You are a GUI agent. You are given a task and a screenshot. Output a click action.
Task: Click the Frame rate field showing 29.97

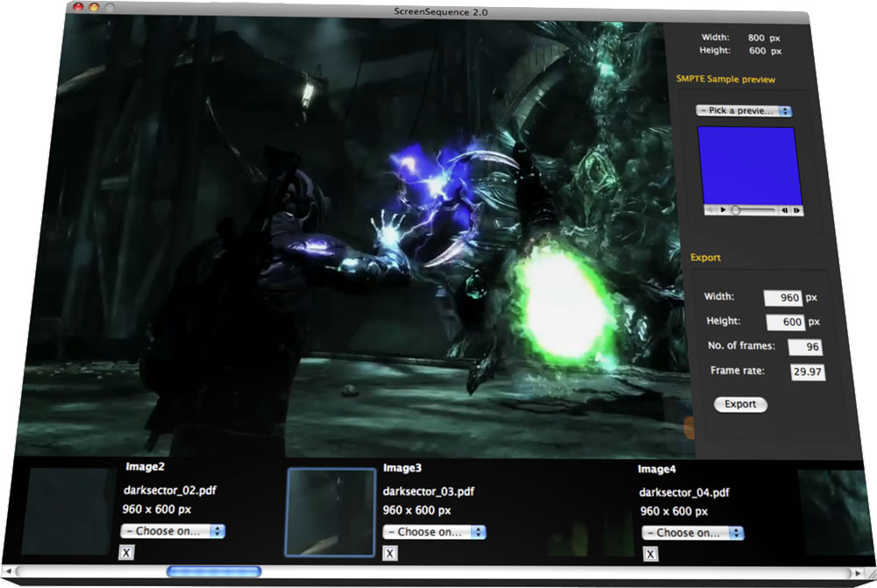click(808, 372)
